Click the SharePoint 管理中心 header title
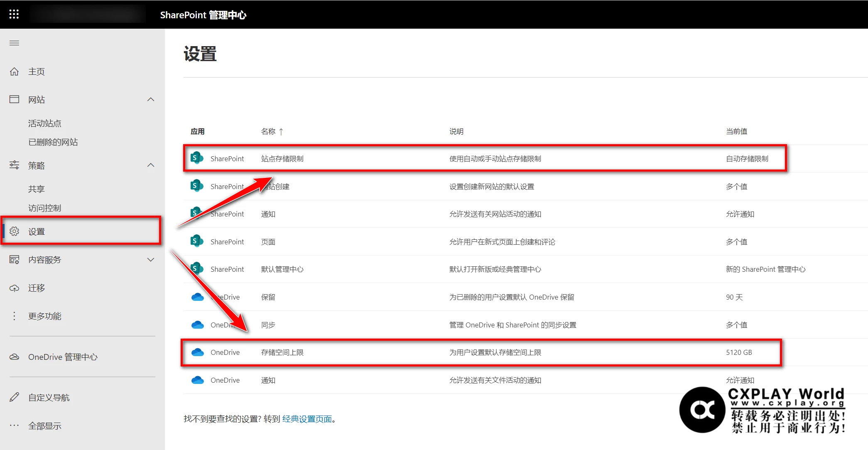This screenshot has height=450, width=868. point(203,15)
